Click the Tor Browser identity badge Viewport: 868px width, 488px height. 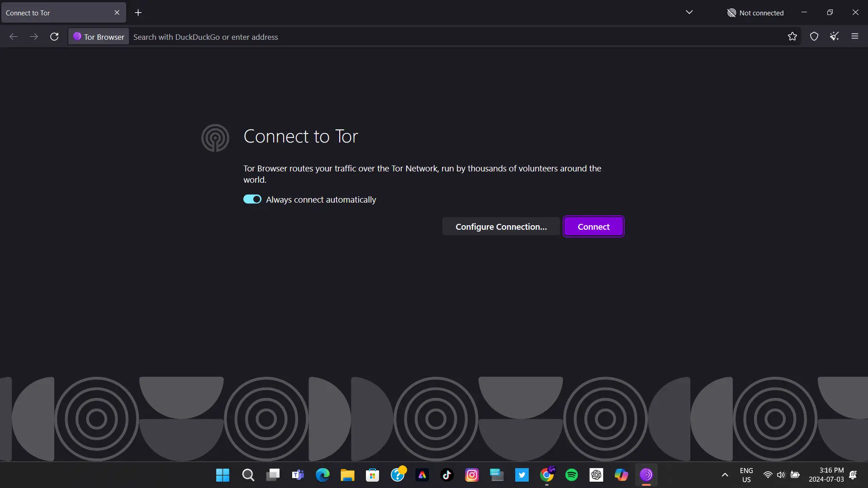(x=99, y=37)
